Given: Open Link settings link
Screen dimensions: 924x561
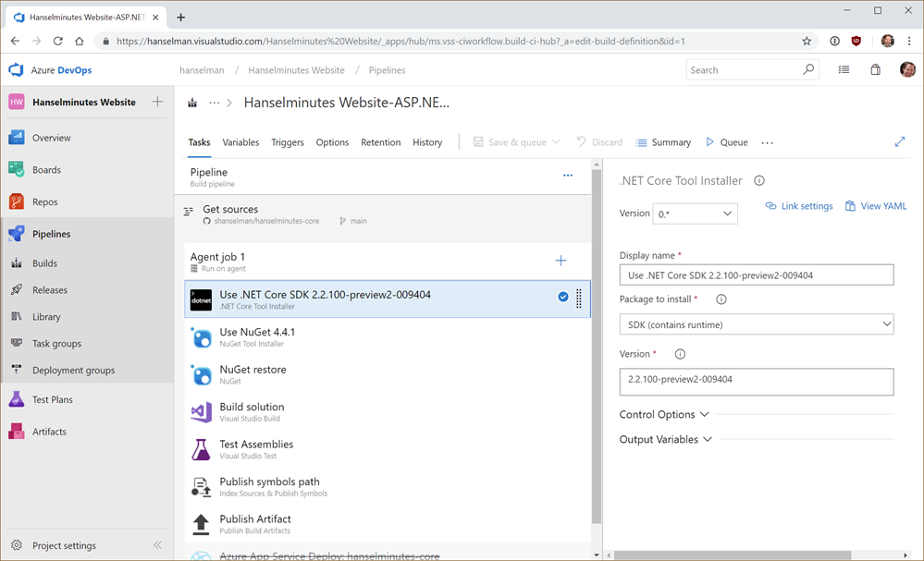Looking at the screenshot, I should [799, 205].
